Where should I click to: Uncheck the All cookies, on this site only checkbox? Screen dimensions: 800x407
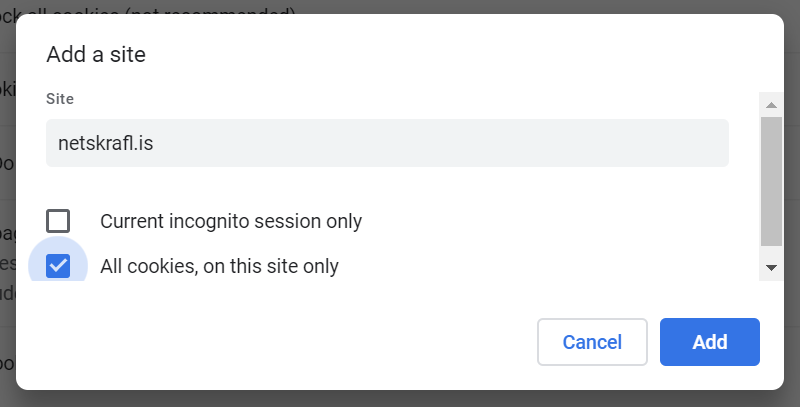coord(58,266)
